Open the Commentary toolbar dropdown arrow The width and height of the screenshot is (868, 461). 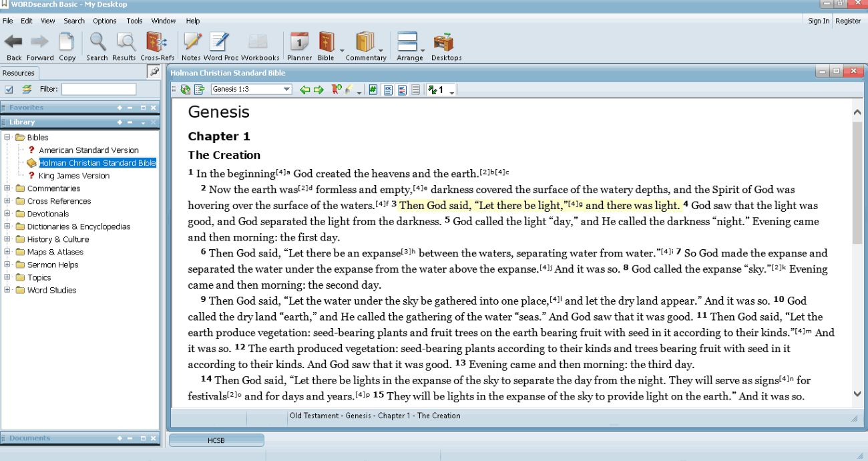pyautogui.click(x=381, y=50)
